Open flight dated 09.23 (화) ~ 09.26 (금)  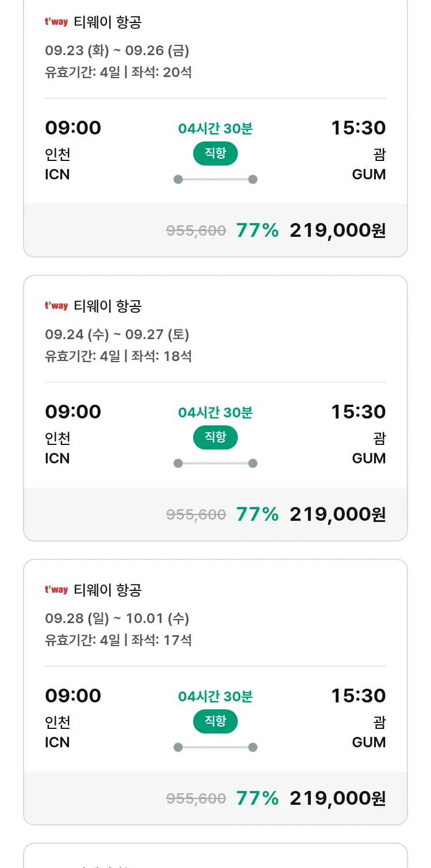pyautogui.click(x=117, y=51)
